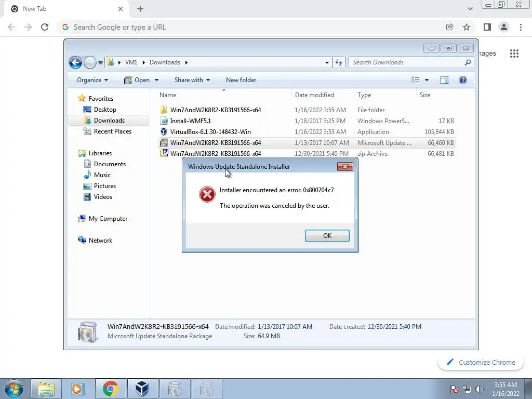This screenshot has width=532, height=399.
Task: Open Google apps grid
Action: click(x=514, y=54)
